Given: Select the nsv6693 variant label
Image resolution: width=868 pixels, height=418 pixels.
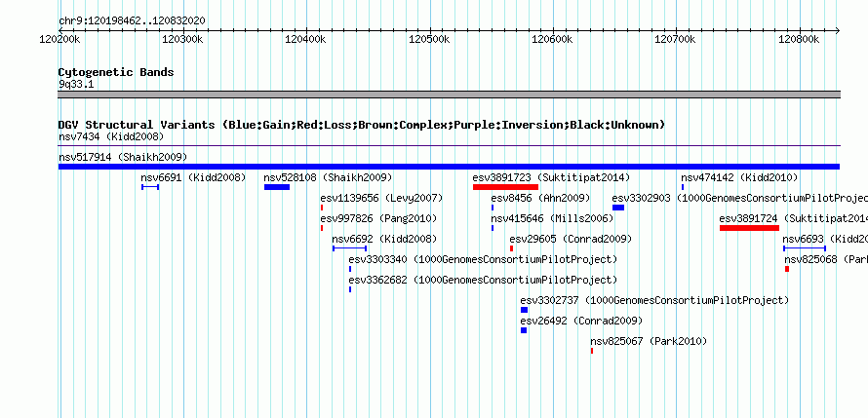Looking at the screenshot, I should [825, 239].
